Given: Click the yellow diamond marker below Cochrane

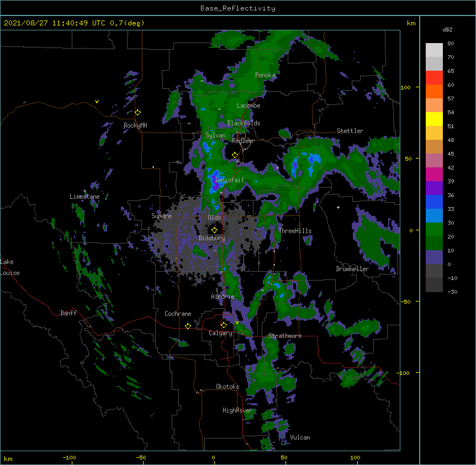Looking at the screenshot, I should pyautogui.click(x=188, y=326).
